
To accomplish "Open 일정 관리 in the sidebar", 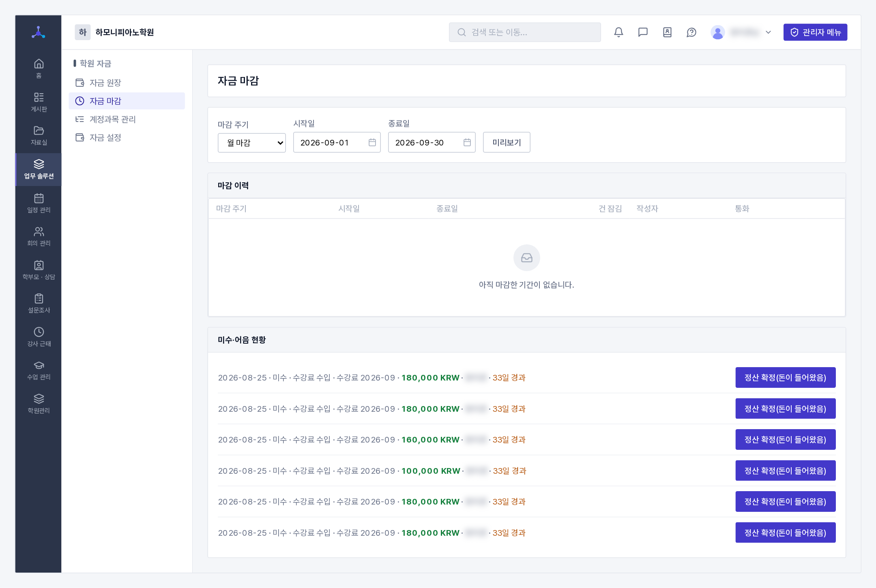I will pos(39,203).
